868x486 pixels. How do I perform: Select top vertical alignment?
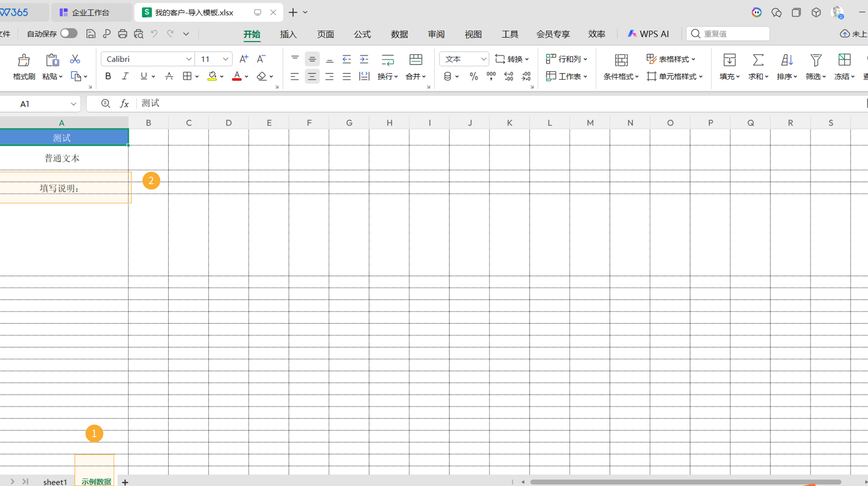coord(295,59)
